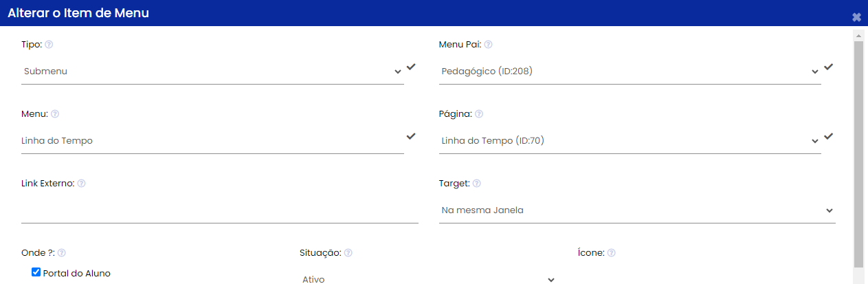Image resolution: width=868 pixels, height=284 pixels.
Task: Open the Tipo dropdown showing Submenu
Action: (212, 72)
